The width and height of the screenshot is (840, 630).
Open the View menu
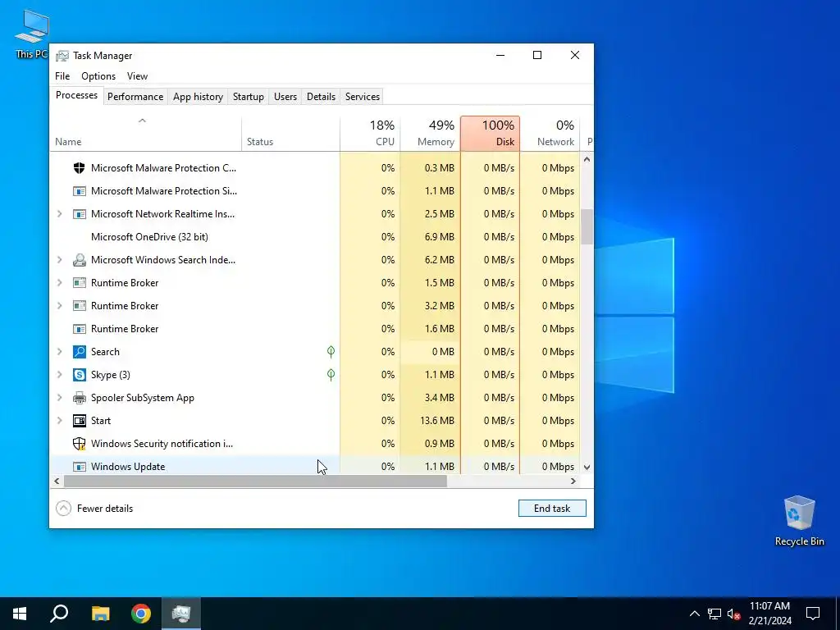coord(137,76)
